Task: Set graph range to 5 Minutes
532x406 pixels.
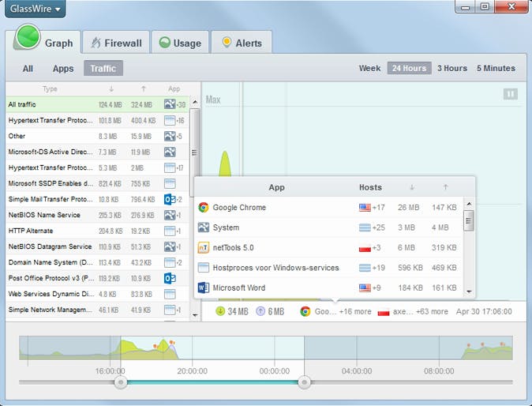Action: click(x=496, y=68)
